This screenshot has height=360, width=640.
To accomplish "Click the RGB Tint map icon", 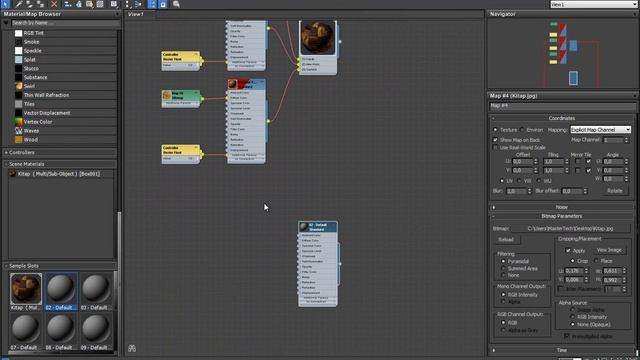I will click(19, 33).
